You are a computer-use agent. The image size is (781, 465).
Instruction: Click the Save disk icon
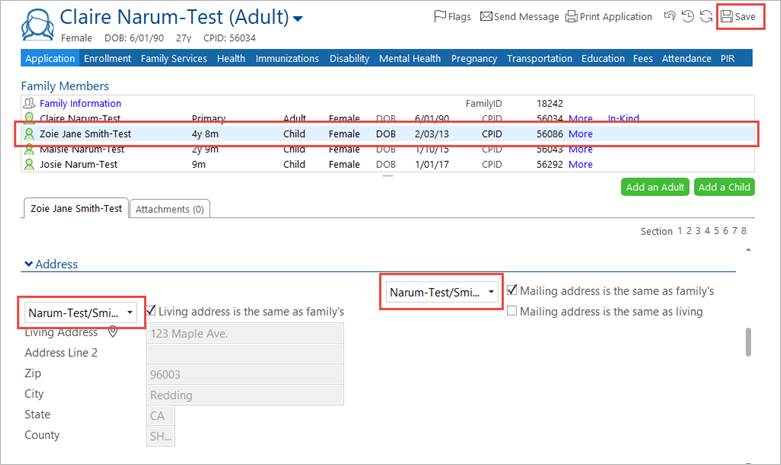(727, 17)
